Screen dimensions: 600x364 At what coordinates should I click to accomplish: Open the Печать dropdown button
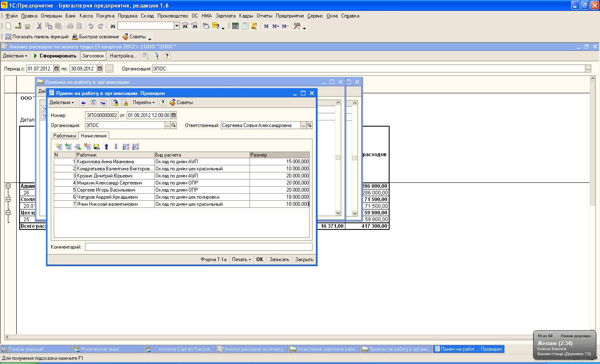[x=242, y=259]
